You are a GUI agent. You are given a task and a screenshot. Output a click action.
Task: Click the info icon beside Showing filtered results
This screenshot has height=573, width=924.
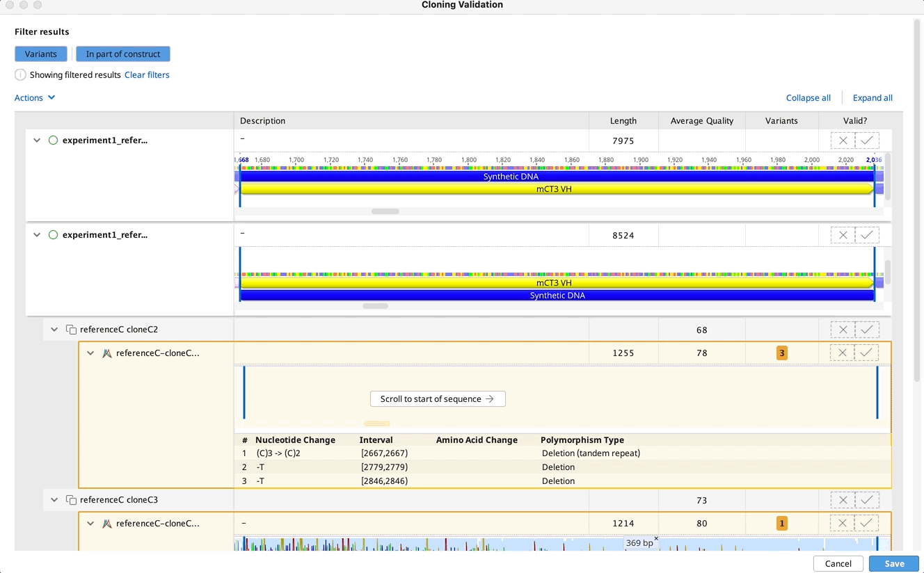coord(21,75)
